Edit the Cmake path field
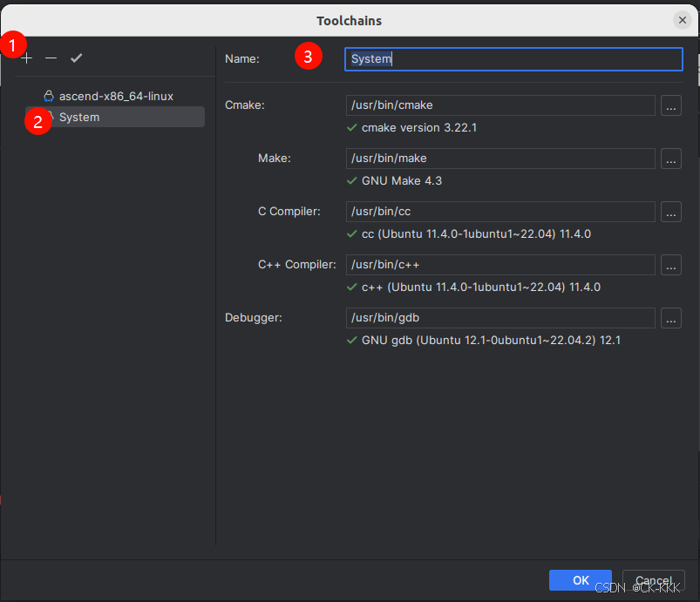Viewport: 700px width, 602px height. tap(500, 105)
